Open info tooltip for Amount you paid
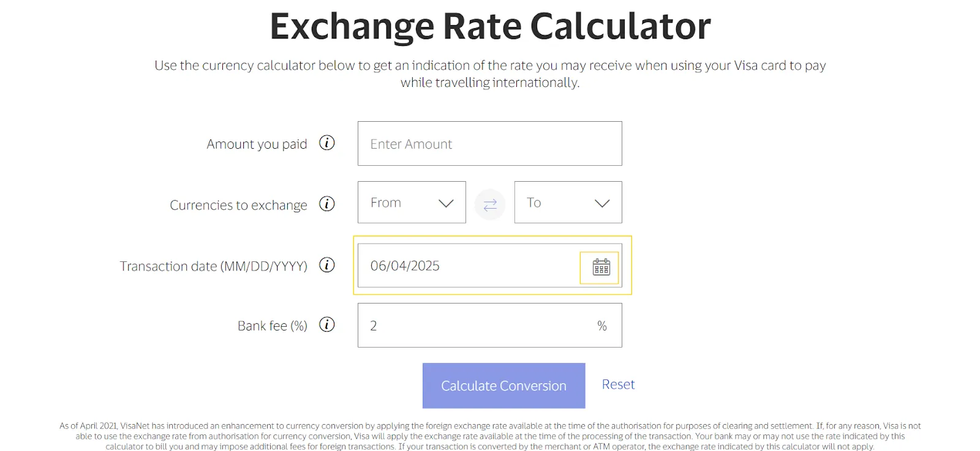This screenshot has height=451, width=980. (328, 143)
